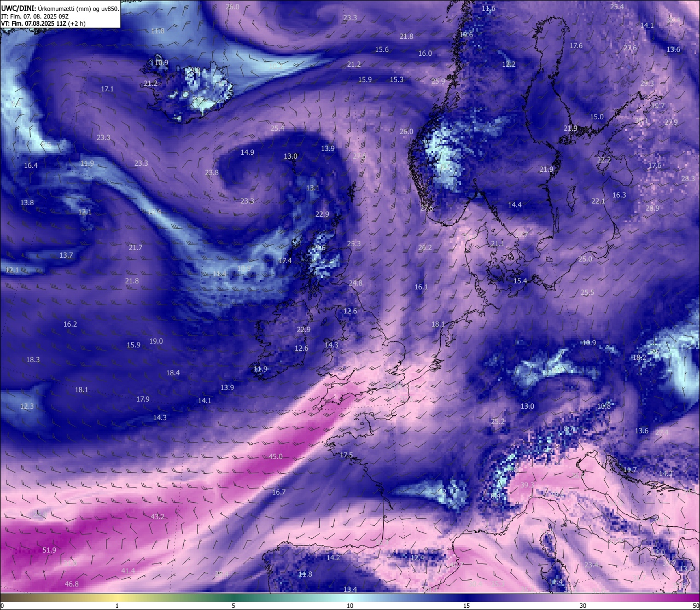Click the 16.7 value on the map
Viewport: 700px width, 610px height.
[x=279, y=492]
